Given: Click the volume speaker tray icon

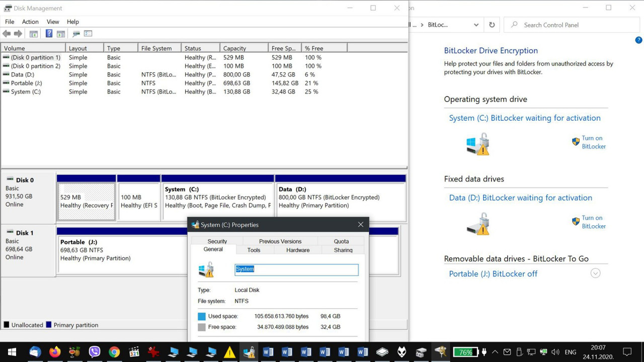Looking at the screenshot, I should tap(555, 352).
